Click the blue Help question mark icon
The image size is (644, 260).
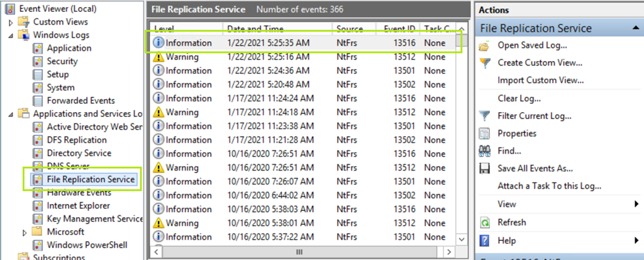484,240
